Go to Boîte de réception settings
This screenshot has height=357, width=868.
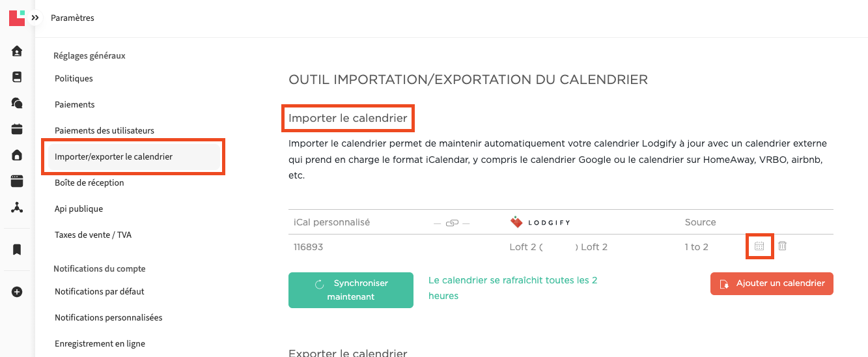point(89,182)
